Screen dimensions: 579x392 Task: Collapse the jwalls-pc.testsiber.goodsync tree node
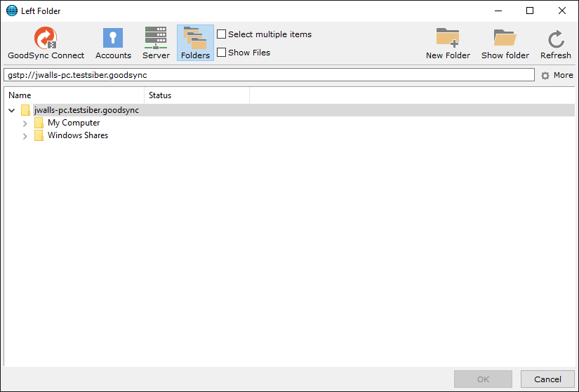(x=12, y=110)
